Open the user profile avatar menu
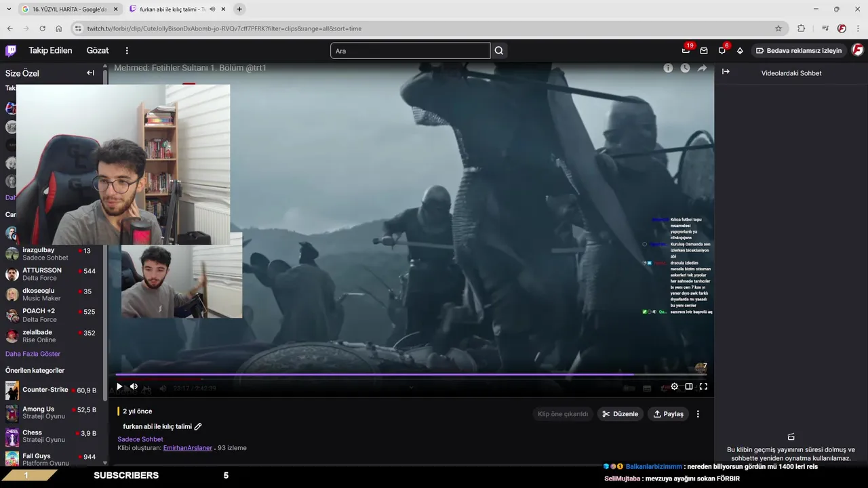This screenshot has width=868, height=488. [858, 50]
